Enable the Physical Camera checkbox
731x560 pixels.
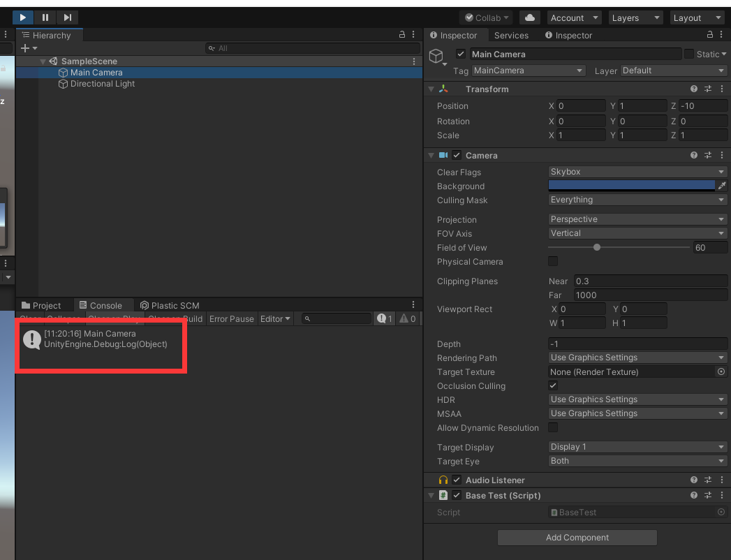pos(553,261)
